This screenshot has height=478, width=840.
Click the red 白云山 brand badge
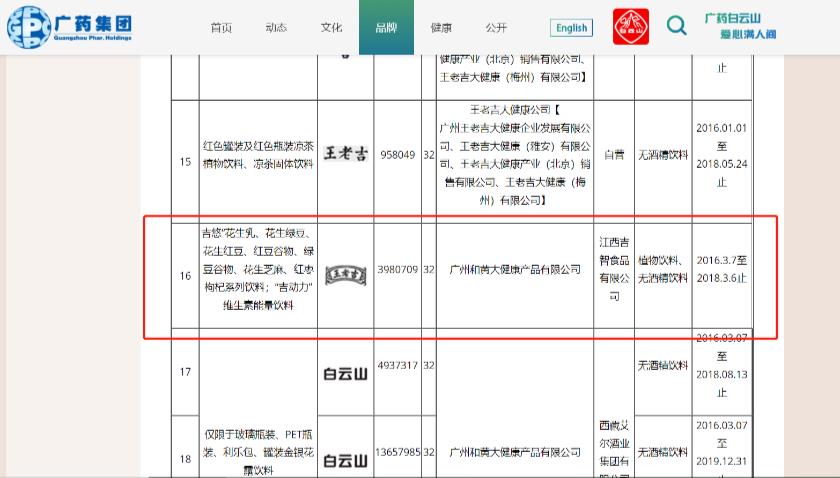(631, 26)
